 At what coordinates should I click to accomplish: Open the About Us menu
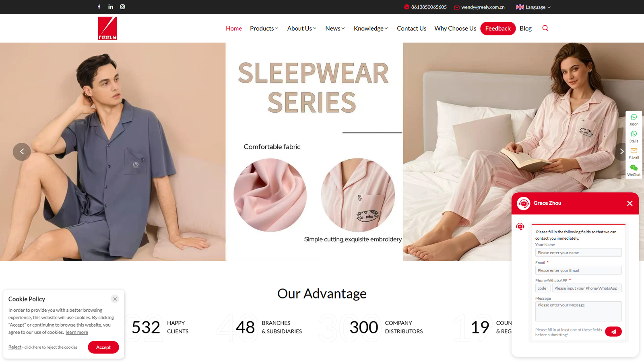(301, 28)
